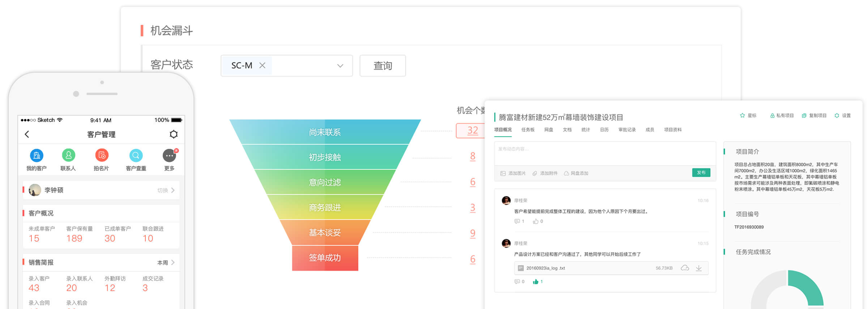Switch to 成员 tab
The image size is (868, 309).
[650, 130]
